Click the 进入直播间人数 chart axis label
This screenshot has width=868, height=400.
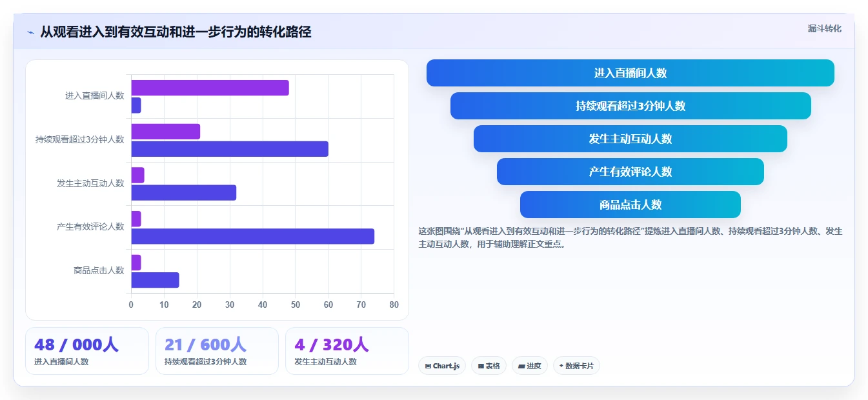(x=94, y=95)
